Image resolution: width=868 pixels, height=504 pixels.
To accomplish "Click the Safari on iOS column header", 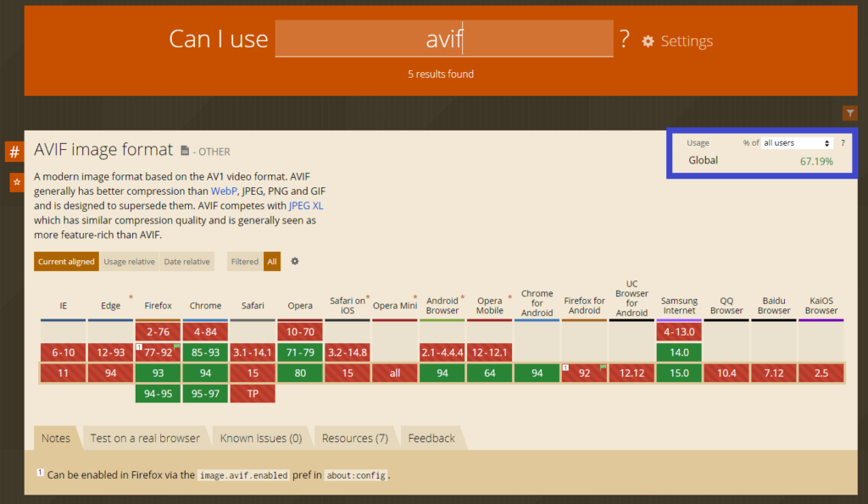I will (x=347, y=306).
